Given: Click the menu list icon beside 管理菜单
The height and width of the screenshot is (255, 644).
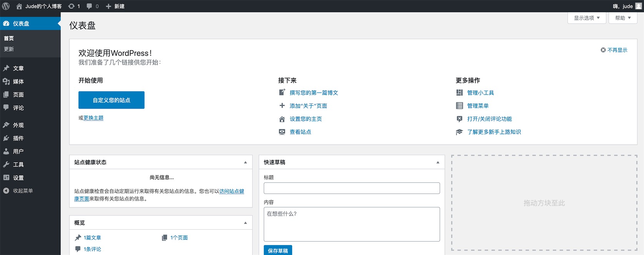Looking at the screenshot, I should coord(459,106).
